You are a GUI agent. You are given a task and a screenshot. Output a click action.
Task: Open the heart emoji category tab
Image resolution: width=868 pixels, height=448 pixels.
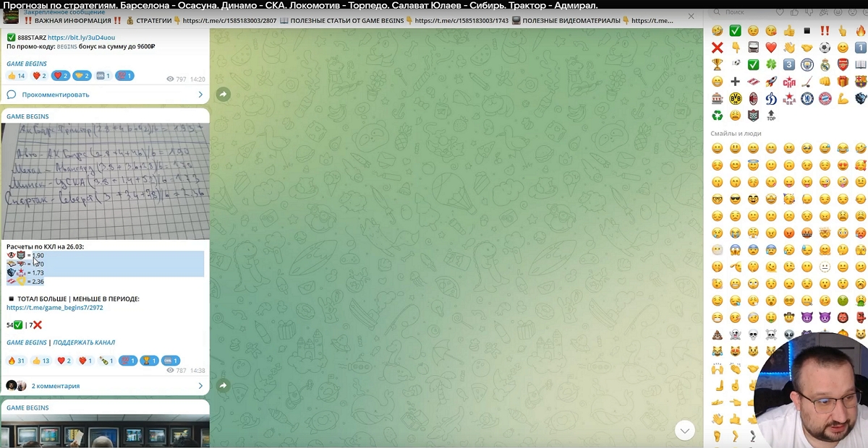780,12
